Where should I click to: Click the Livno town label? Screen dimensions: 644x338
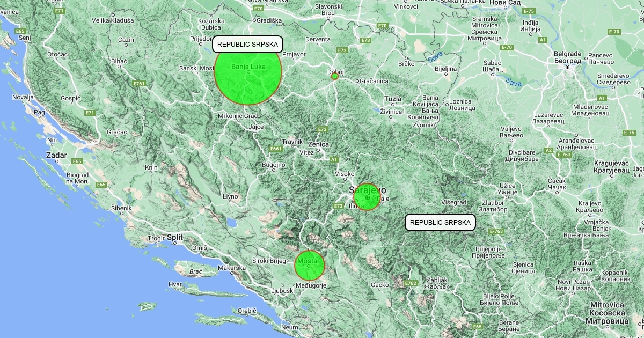pyautogui.click(x=230, y=196)
